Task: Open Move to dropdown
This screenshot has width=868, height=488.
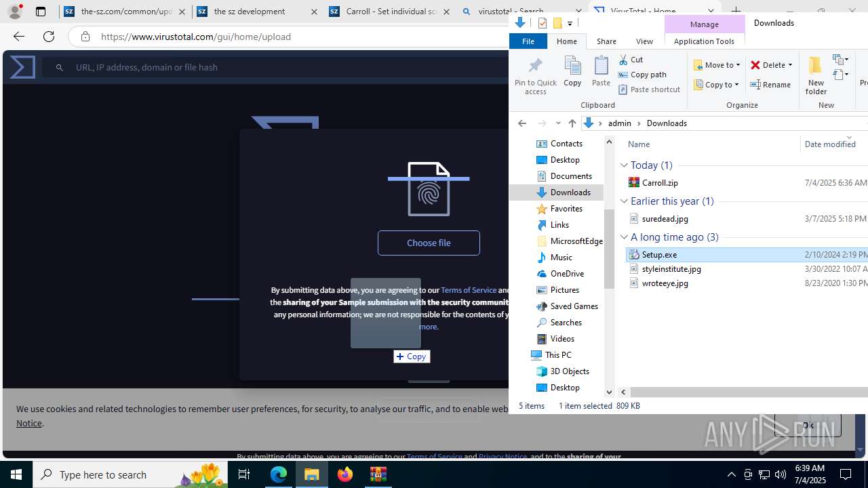Action: click(717, 65)
